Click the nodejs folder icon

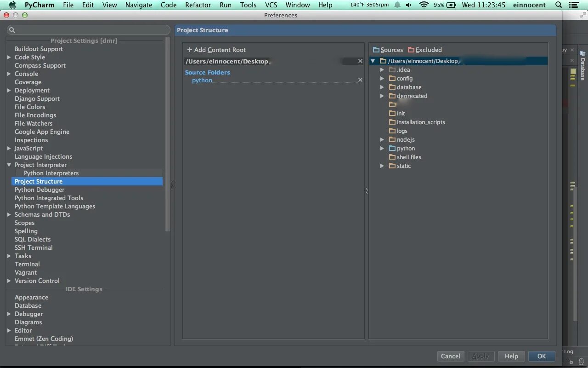pos(392,139)
